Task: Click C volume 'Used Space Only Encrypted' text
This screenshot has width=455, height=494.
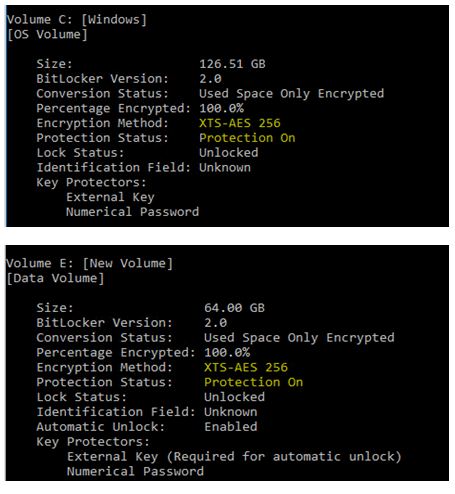Action: (x=291, y=94)
